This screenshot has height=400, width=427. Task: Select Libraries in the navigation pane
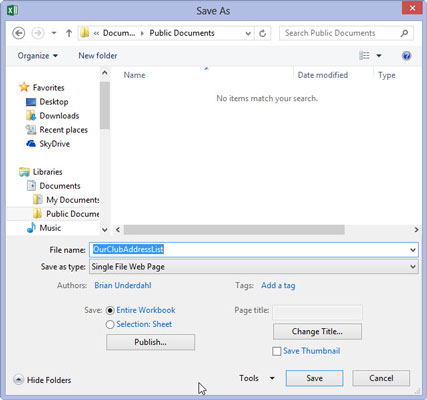coord(47,172)
